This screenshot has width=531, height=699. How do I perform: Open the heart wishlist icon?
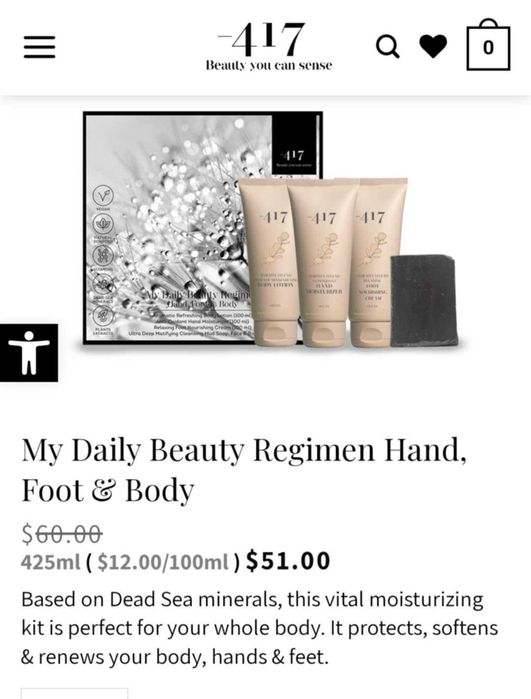pyautogui.click(x=433, y=46)
